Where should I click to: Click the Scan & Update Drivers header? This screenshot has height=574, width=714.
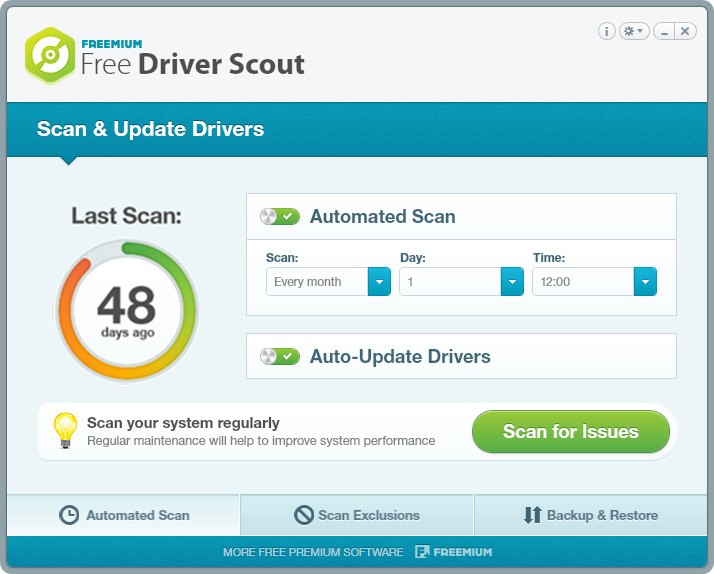pos(151,129)
